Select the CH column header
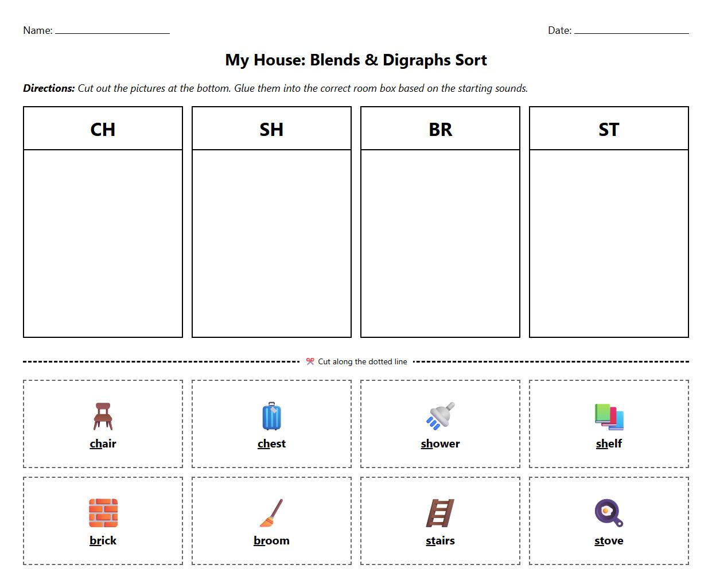 tap(103, 129)
